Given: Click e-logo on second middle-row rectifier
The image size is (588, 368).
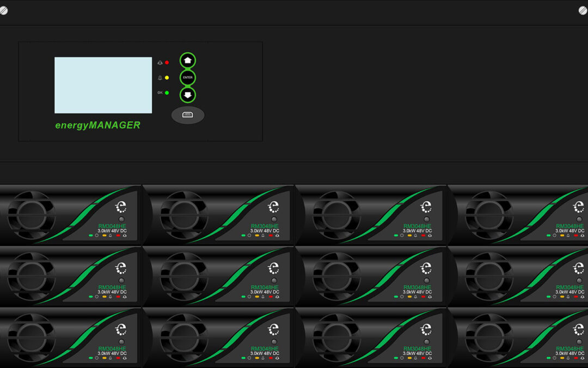Looking at the screenshot, I should [273, 268].
